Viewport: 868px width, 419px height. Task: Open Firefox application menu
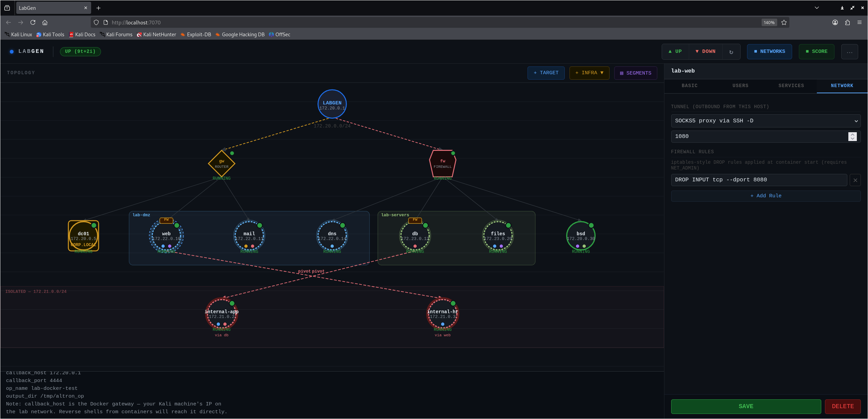[860, 22]
